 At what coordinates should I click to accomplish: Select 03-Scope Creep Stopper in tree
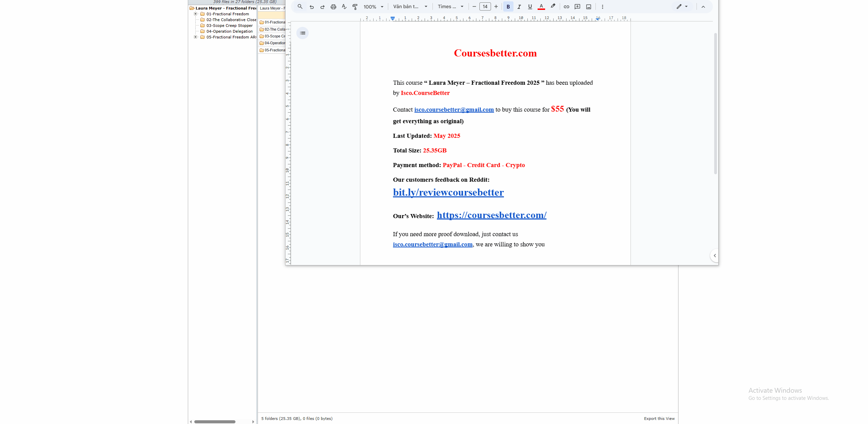coord(229,26)
